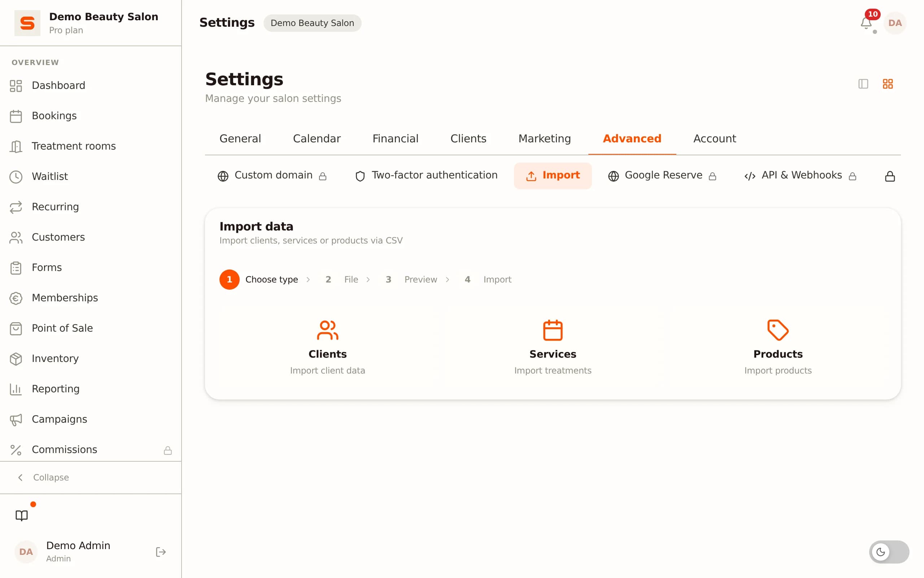Switch to the Calendar tab

point(317,138)
